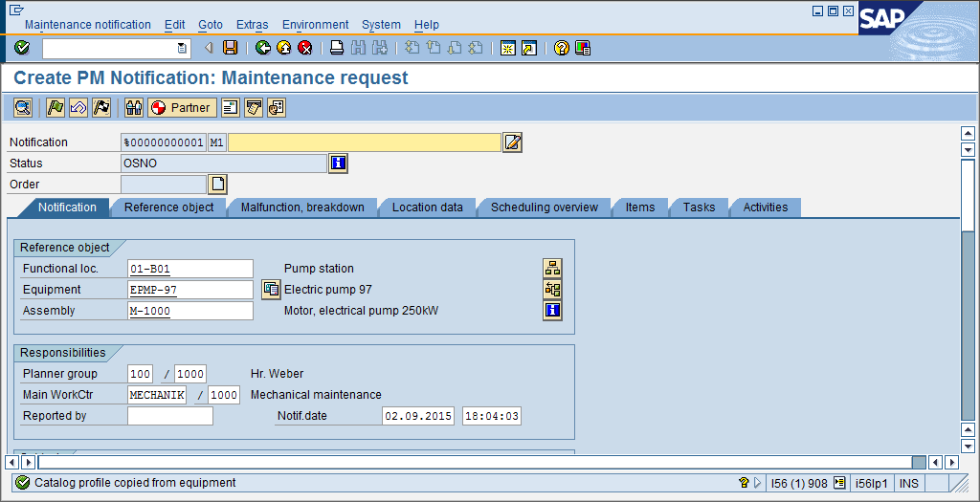Click the icon right of Equipment field
The height and width of the screenshot is (502, 980).
pyautogui.click(x=271, y=289)
